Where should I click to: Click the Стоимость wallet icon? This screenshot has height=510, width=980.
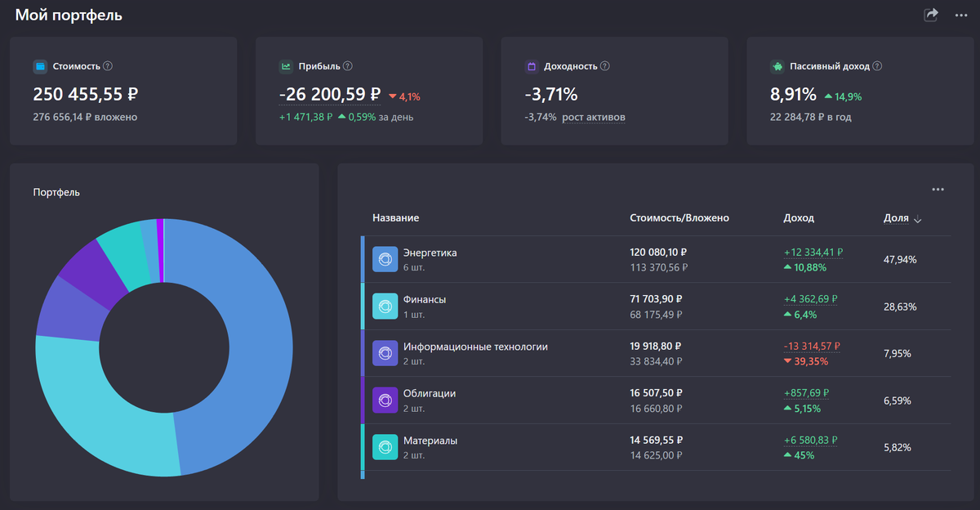pos(40,66)
